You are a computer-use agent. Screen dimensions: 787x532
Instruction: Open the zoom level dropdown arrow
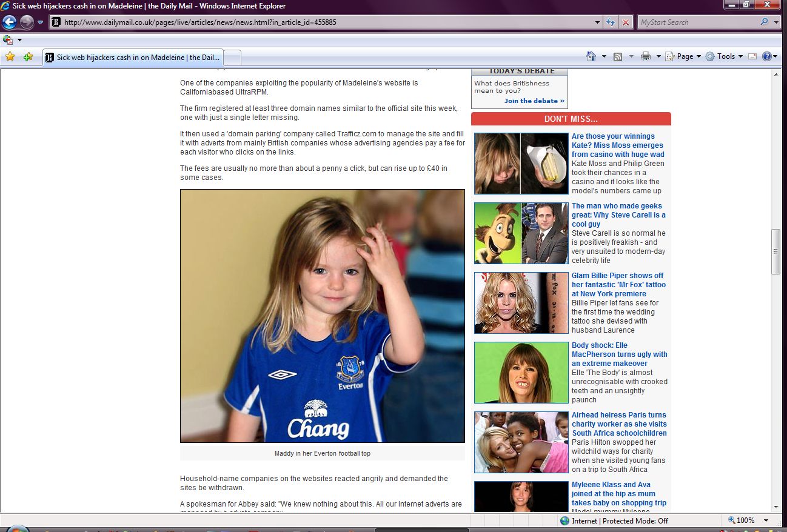tap(766, 520)
